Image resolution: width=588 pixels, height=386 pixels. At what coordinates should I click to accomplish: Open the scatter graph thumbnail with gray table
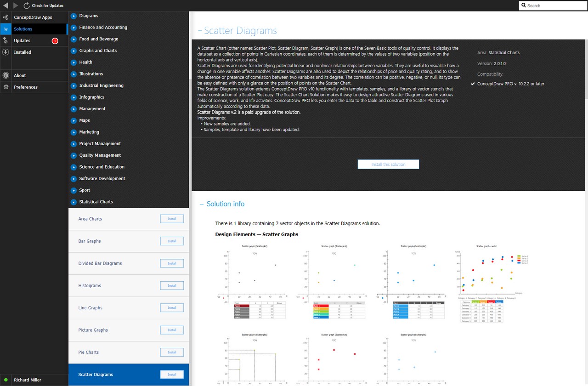pos(252,282)
